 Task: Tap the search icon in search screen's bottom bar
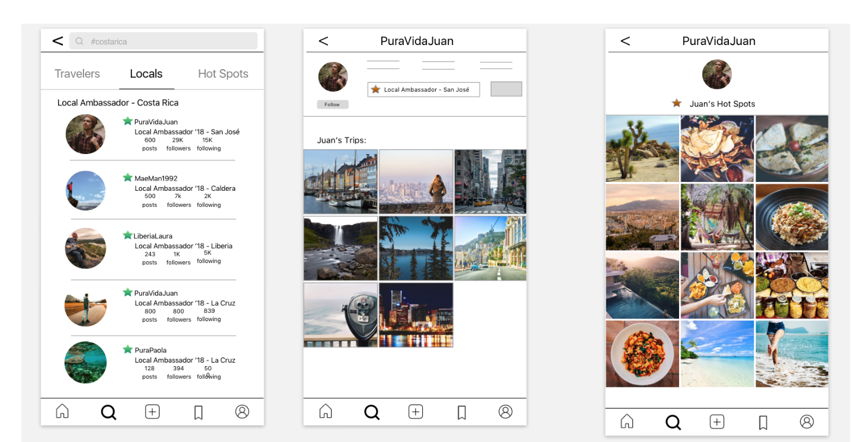[x=108, y=412]
